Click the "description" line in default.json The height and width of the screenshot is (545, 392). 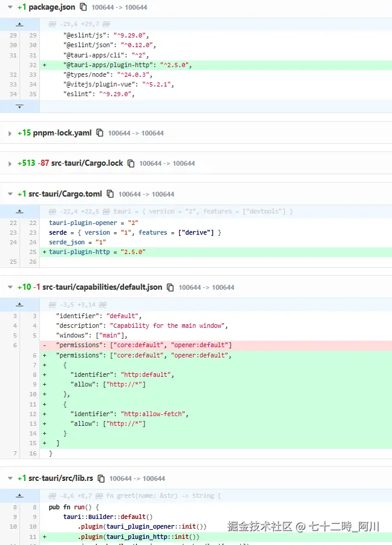pos(216,325)
